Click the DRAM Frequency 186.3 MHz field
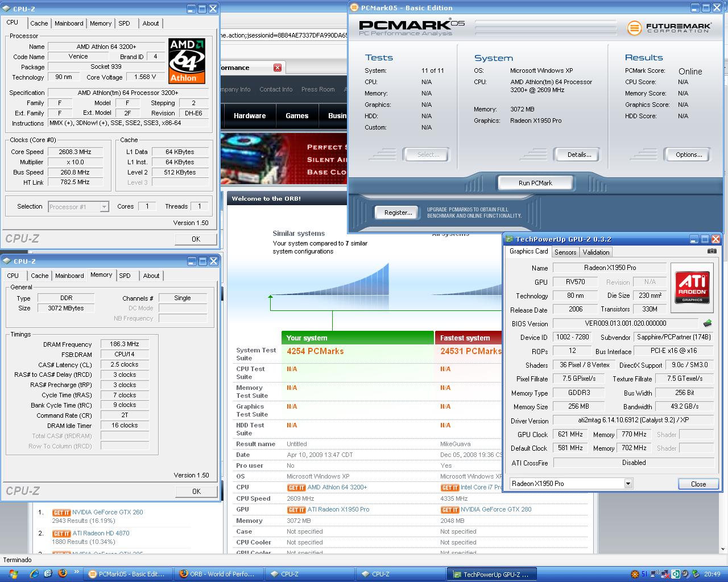 (x=125, y=344)
